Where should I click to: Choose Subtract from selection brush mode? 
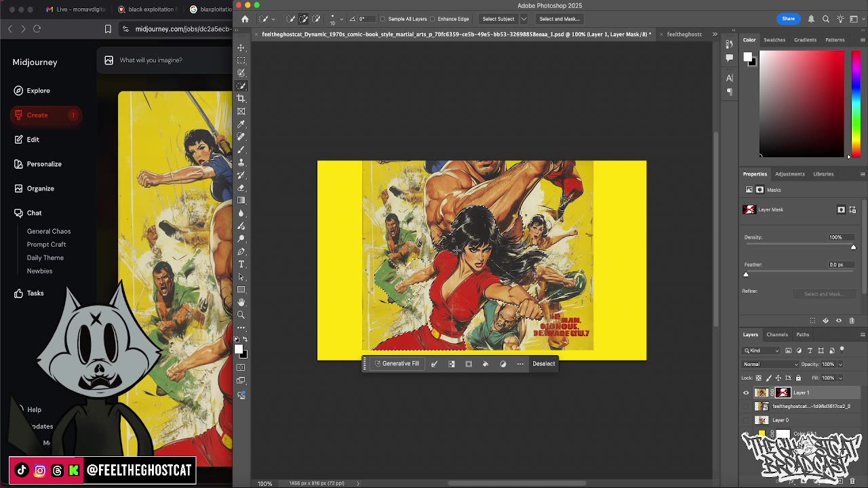click(x=316, y=19)
